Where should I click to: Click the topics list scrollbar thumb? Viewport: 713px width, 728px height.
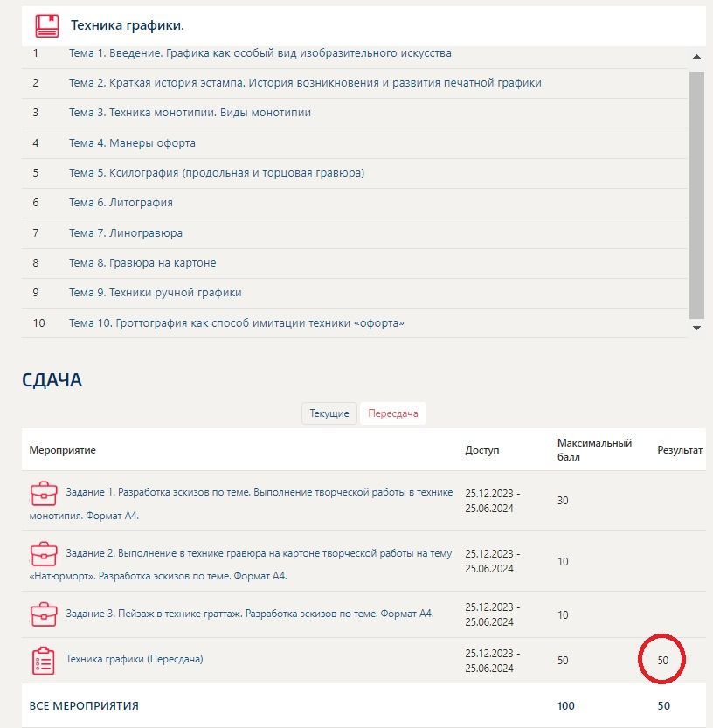(696, 195)
